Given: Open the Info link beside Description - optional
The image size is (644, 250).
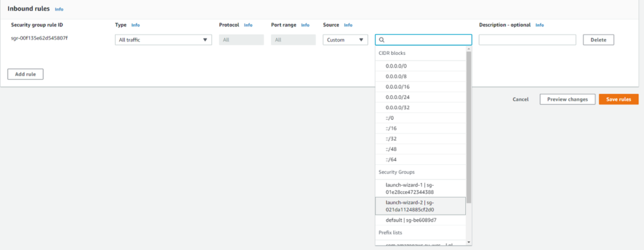Looking at the screenshot, I should (x=540, y=25).
